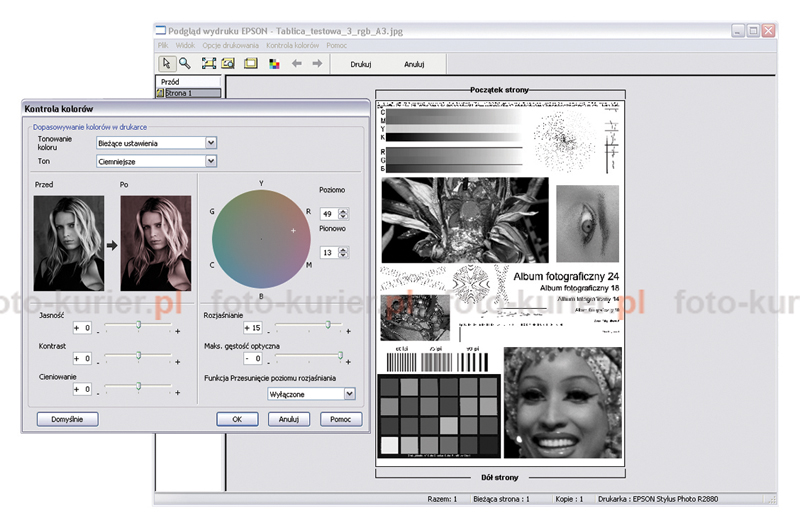The height and width of the screenshot is (528, 800).
Task: Click the fit-to-window icon beside the magnifier
Action: coord(209,63)
